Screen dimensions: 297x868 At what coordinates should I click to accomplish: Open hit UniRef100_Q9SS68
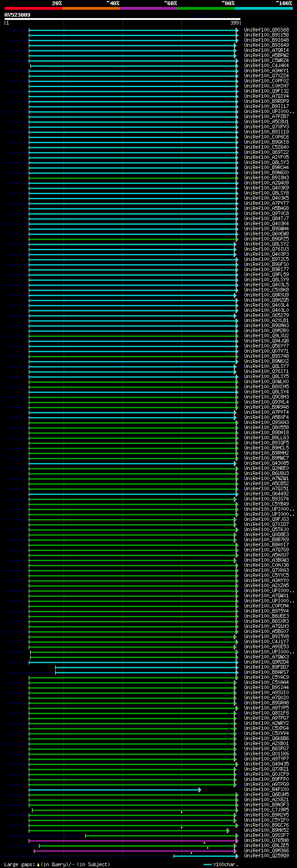point(266,30)
